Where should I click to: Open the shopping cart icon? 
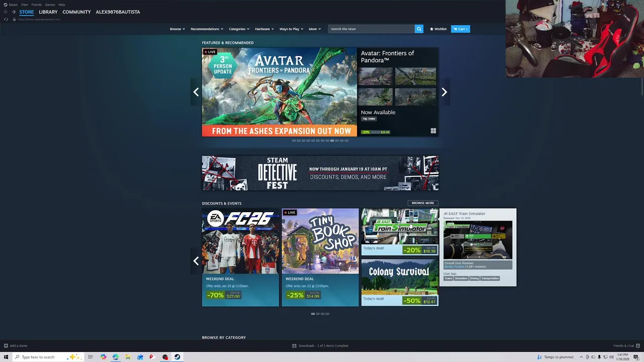(455, 29)
